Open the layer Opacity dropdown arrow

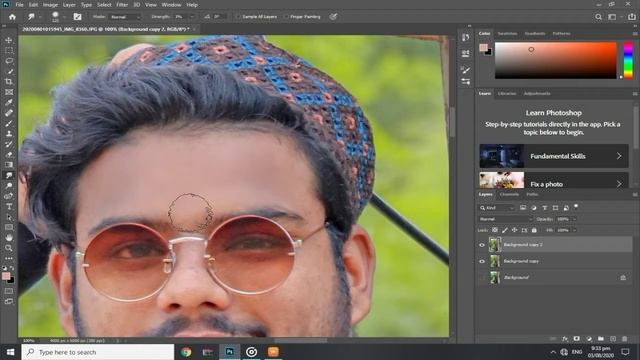574,219
